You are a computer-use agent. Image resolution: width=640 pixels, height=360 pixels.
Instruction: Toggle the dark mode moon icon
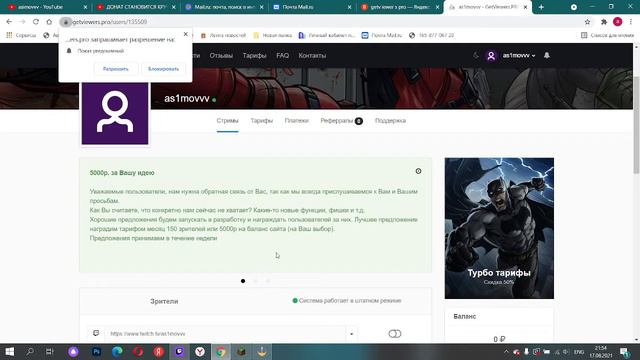pos(476,55)
